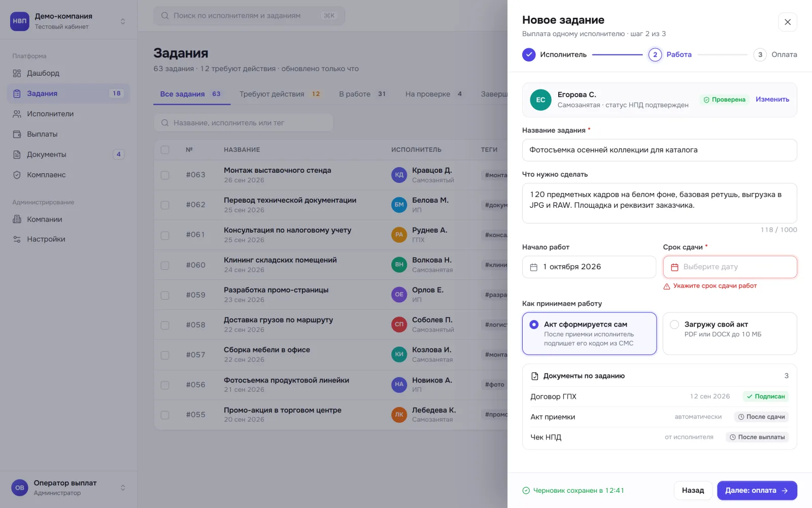The width and height of the screenshot is (812, 508).
Task: Switch to the На проверке tab
Action: (434, 94)
